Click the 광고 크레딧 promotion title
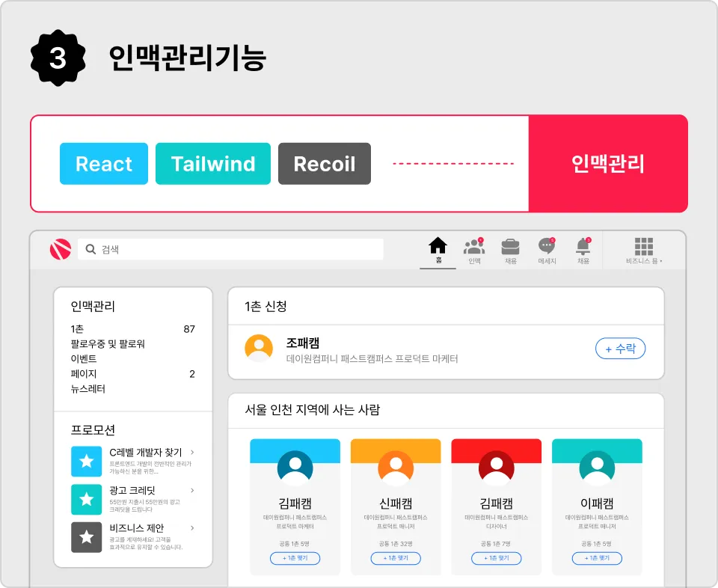The width and height of the screenshot is (718, 588). point(132,491)
